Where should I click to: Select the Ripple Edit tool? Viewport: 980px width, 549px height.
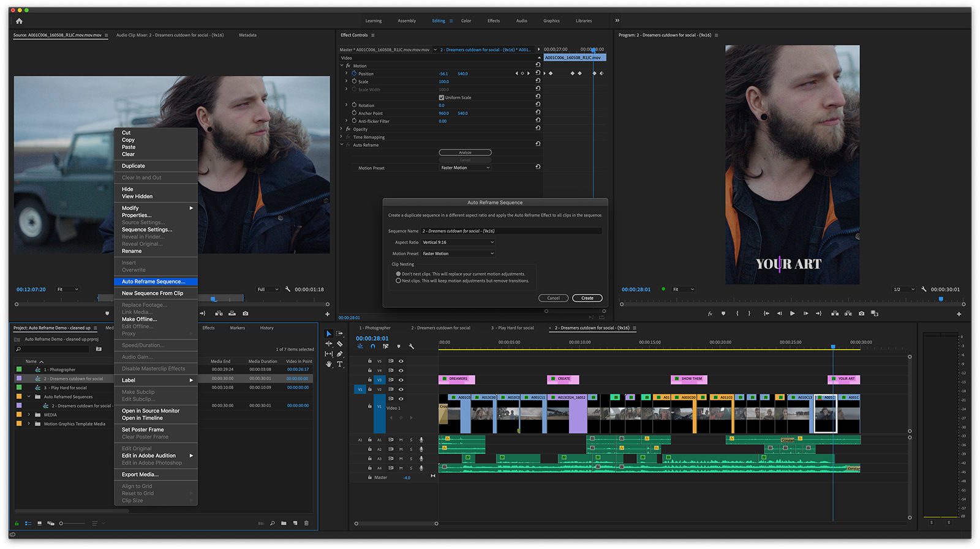(329, 343)
